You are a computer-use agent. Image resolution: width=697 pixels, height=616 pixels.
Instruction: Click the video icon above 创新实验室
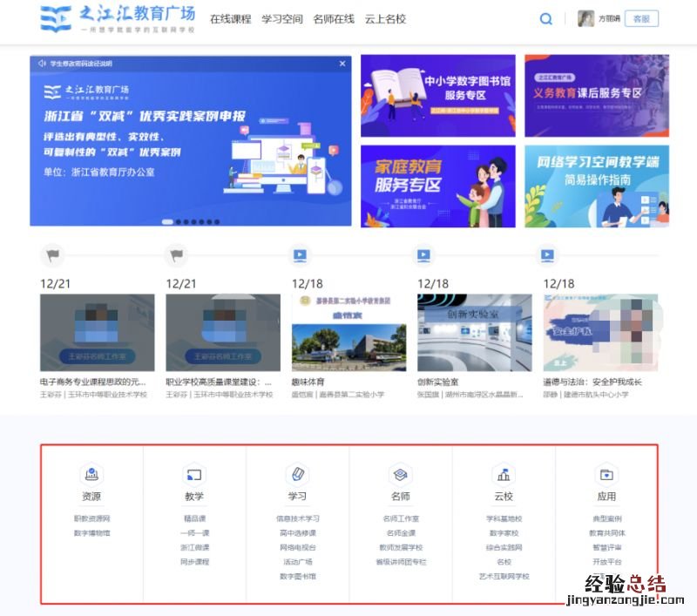423,255
